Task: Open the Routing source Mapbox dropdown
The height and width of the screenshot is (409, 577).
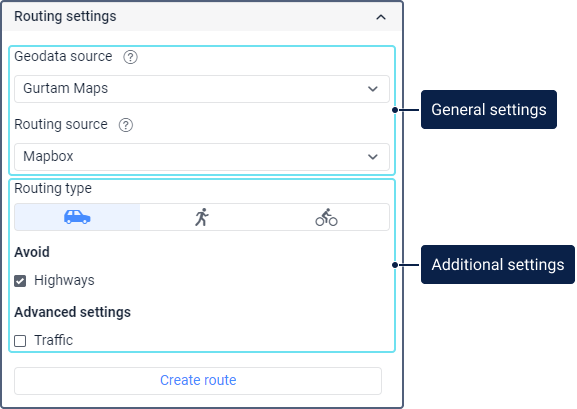Action: point(202,157)
